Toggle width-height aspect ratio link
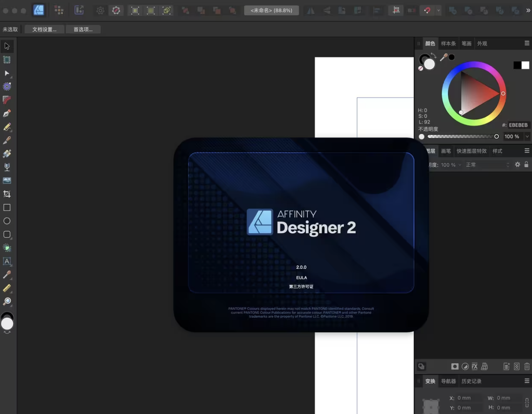Screen dimensions: 532x414 [527, 403]
